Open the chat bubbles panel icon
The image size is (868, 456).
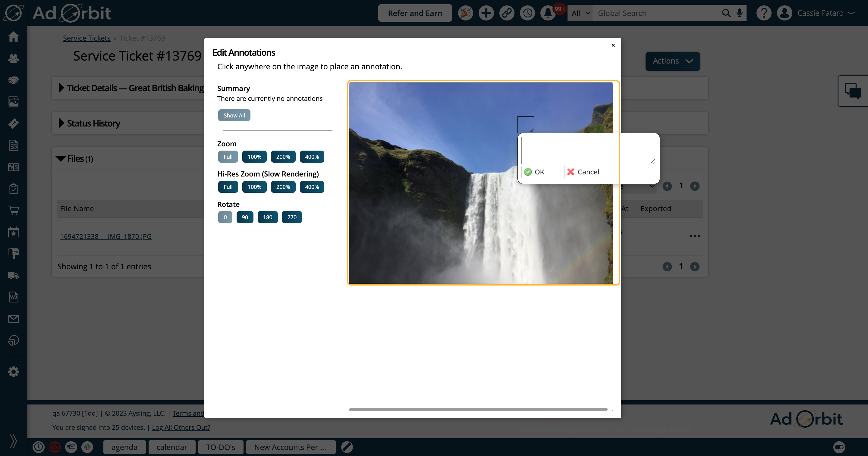853,91
